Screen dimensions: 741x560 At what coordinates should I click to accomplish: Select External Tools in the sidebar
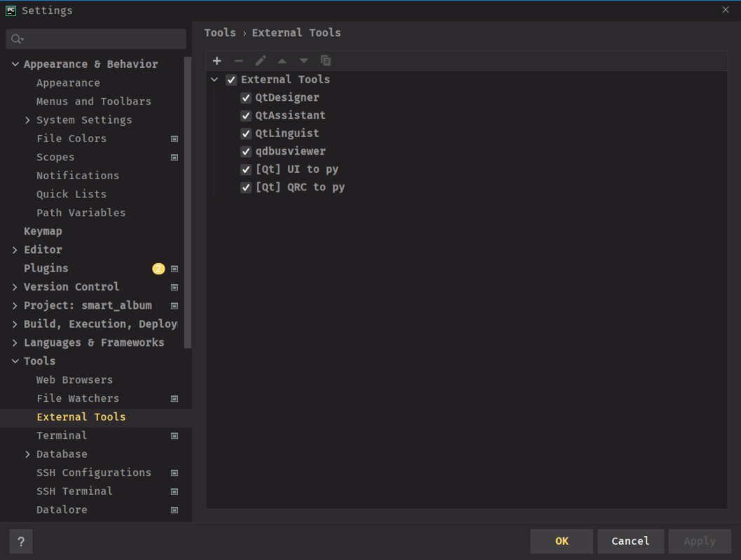[81, 417]
